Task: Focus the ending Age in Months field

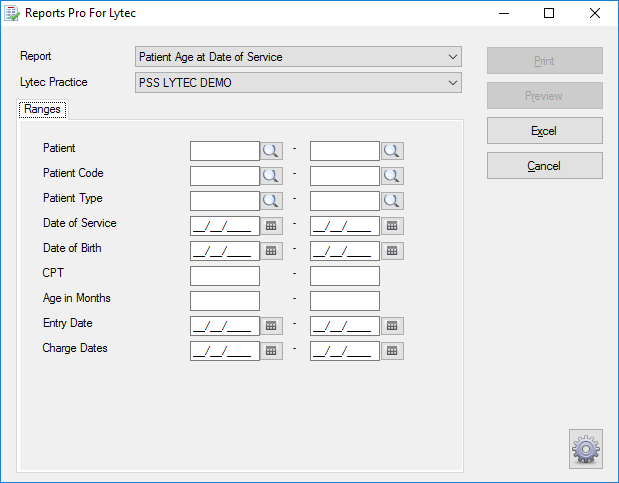Action: (x=345, y=301)
